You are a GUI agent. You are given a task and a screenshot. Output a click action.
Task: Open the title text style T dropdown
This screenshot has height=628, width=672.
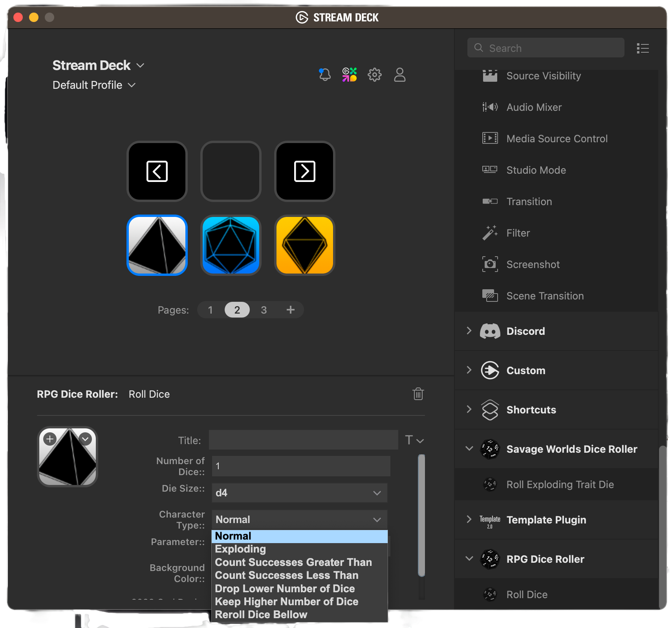point(414,440)
